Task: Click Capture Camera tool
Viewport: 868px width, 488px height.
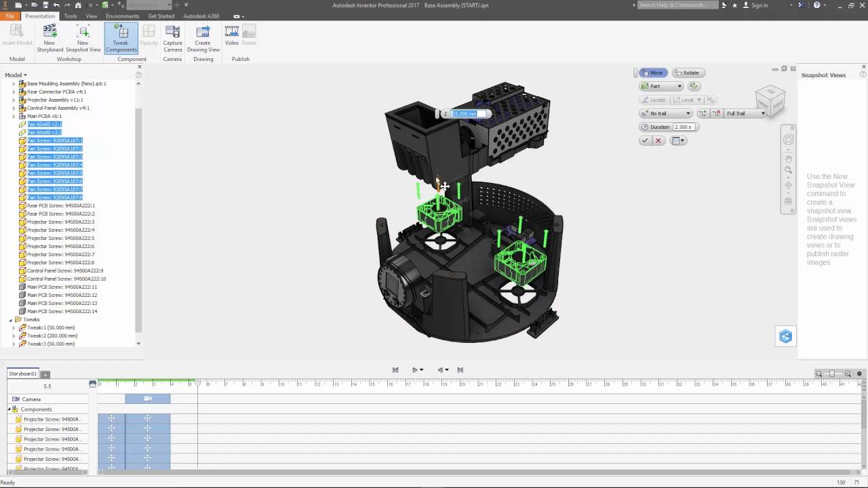Action: 172,39
